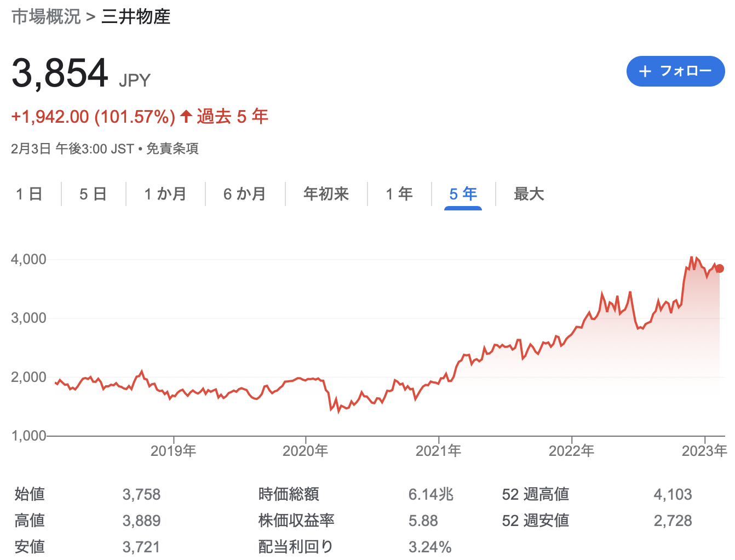Click the 52 週高値 label
The height and width of the screenshot is (560, 735).
[536, 494]
